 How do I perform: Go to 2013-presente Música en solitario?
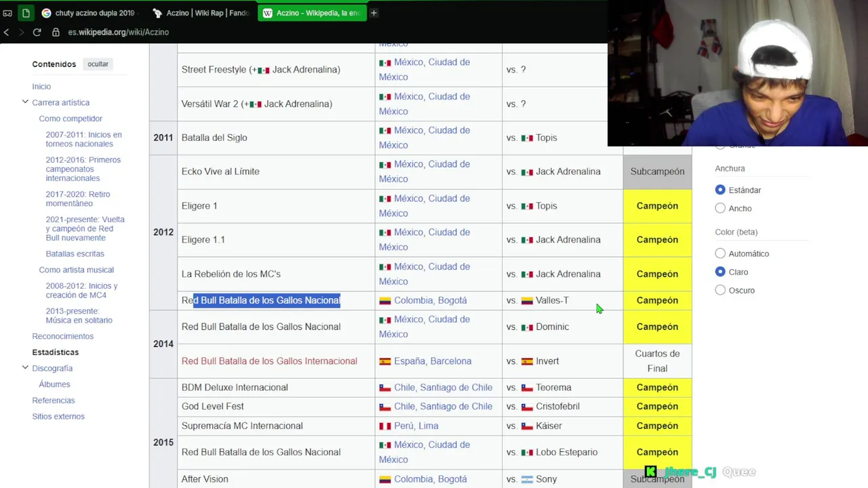[79, 315]
